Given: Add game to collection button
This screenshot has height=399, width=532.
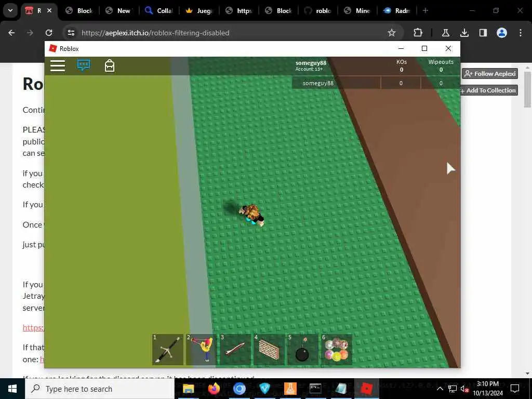Looking at the screenshot, I should [x=489, y=90].
